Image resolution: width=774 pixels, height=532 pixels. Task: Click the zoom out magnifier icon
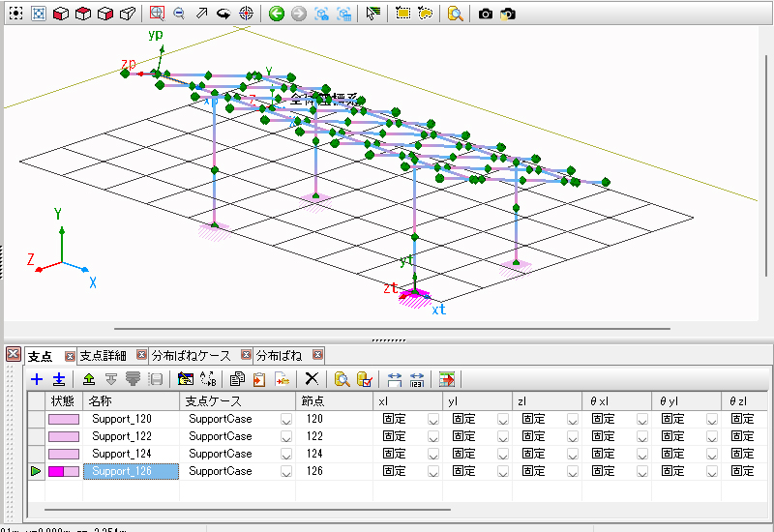(179, 15)
